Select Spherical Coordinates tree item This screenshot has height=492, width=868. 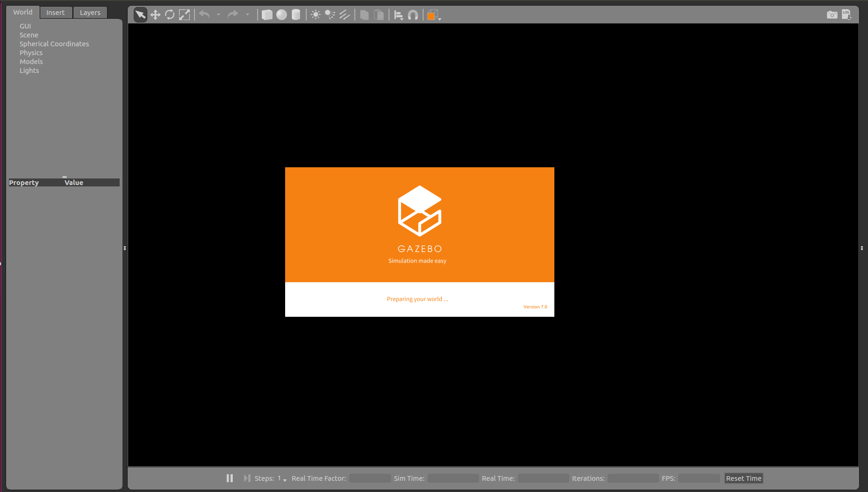54,44
